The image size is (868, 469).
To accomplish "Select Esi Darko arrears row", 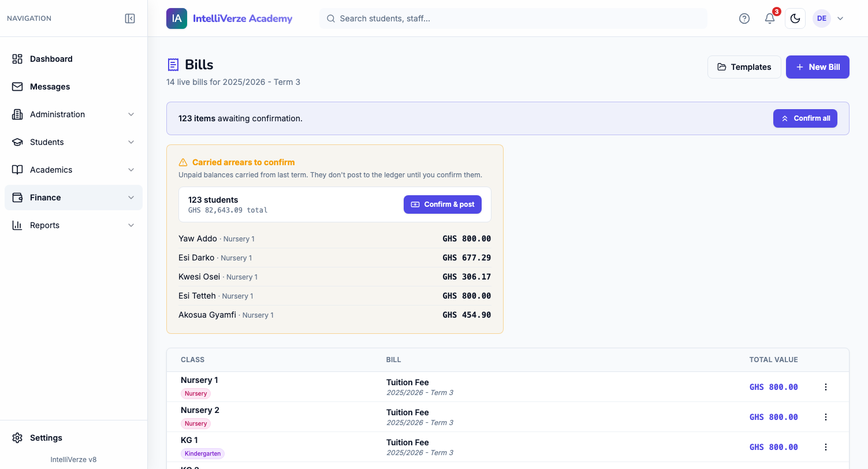I will [x=335, y=258].
